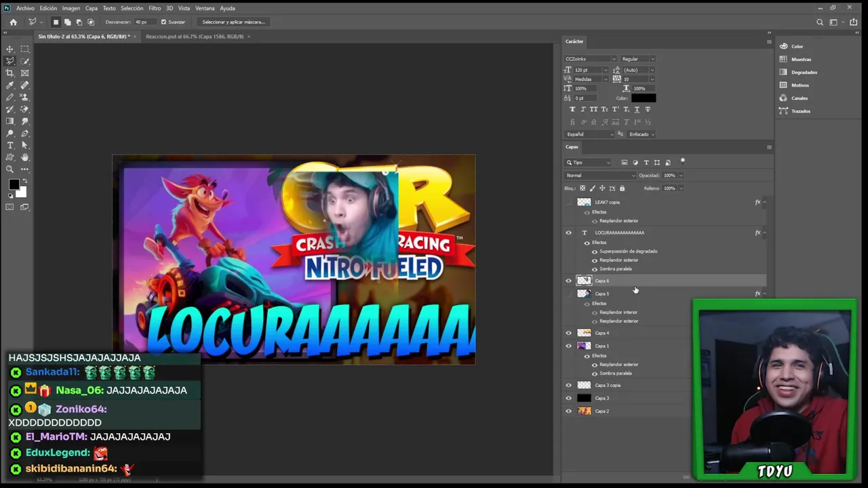Open the Opacidad value dropdown arrow
Viewport: 868px width, 488px height.
tap(681, 176)
